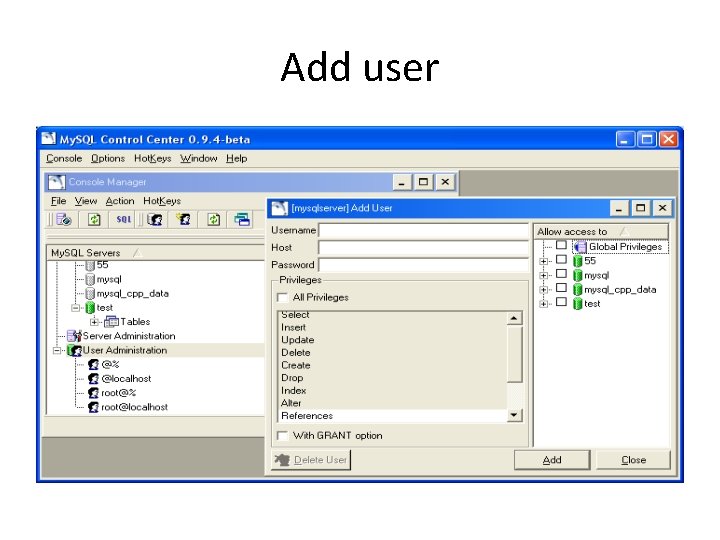Screen dimensions: 720x540
Task: Click the Add button
Action: coord(552,460)
